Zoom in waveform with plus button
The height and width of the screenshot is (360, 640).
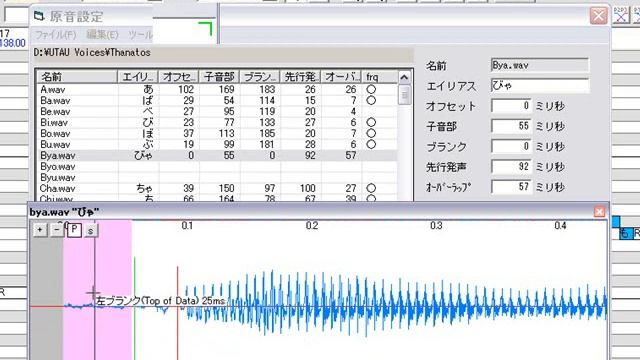40,230
